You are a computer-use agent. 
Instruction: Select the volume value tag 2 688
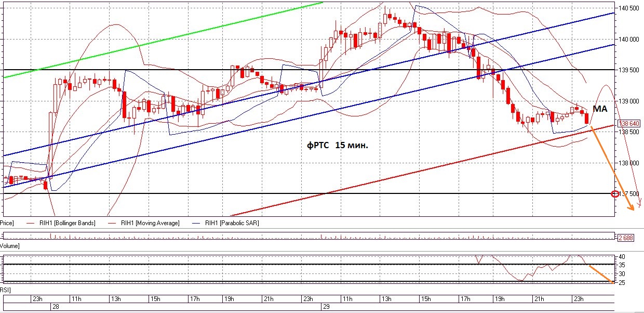(x=626, y=238)
